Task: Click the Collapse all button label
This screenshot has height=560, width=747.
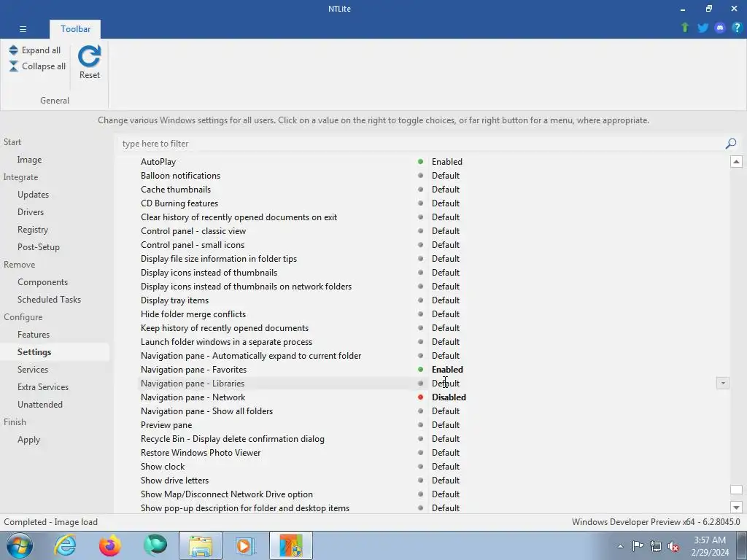Action: click(x=44, y=66)
